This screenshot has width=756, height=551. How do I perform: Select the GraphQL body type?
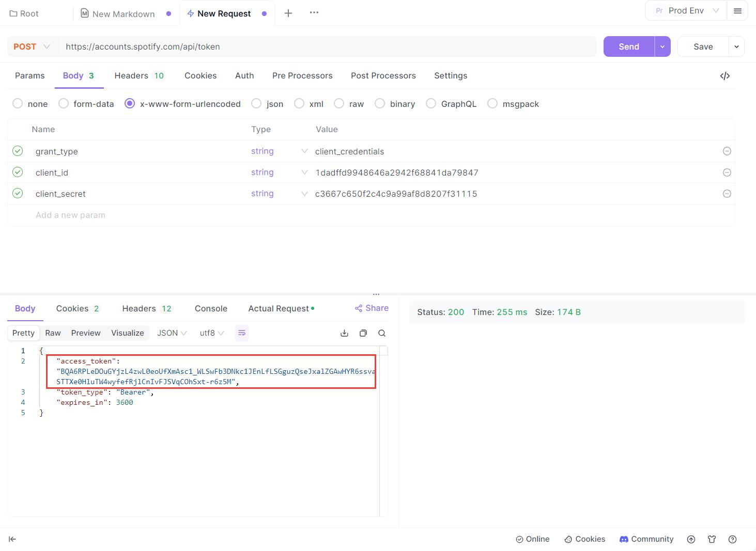(x=431, y=104)
